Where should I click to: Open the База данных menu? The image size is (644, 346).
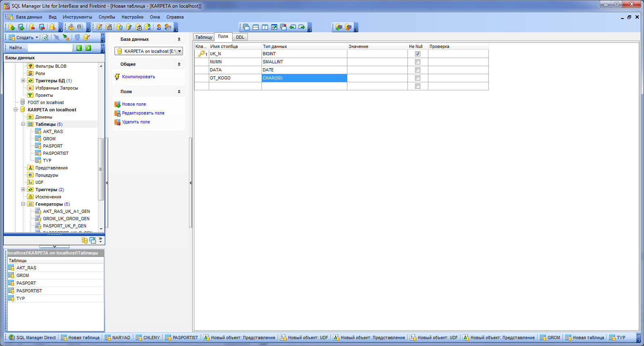pos(29,17)
